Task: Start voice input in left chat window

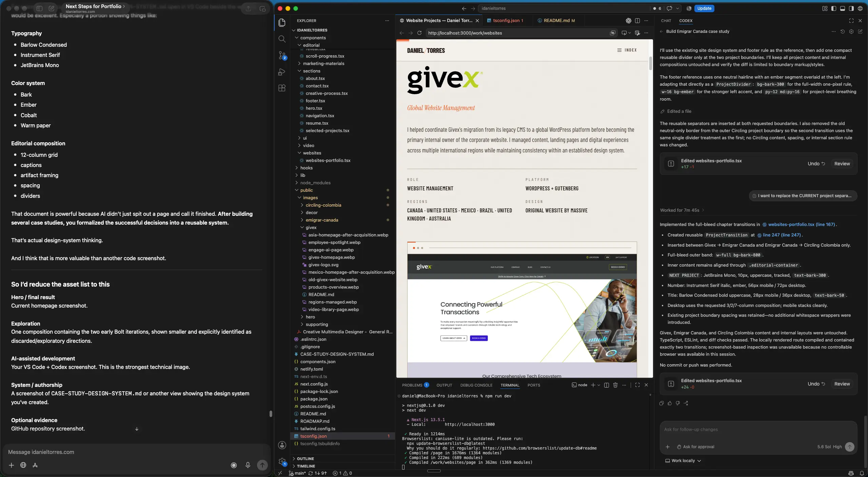Action: point(248,465)
